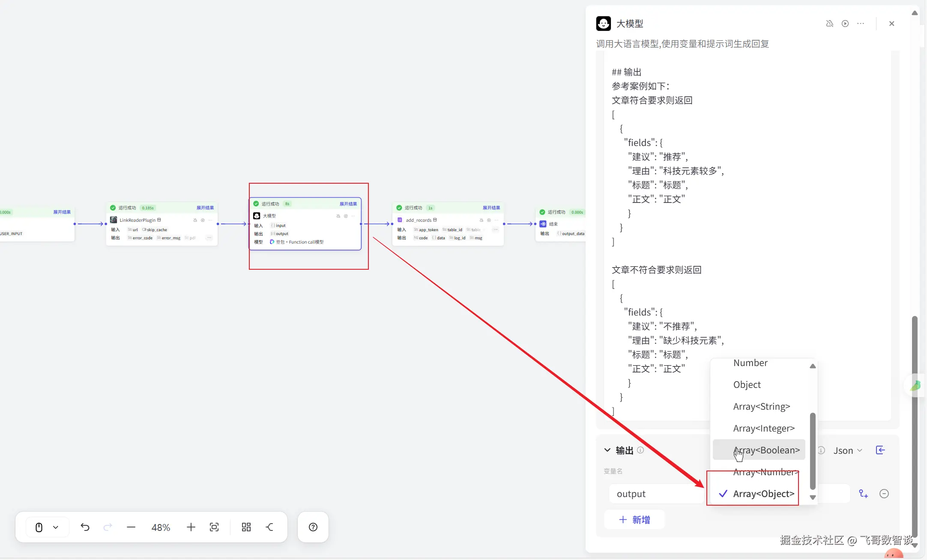Viewport: 927px width, 560px height.
Task: Click the zoom out minus icon
Action: 131,527
